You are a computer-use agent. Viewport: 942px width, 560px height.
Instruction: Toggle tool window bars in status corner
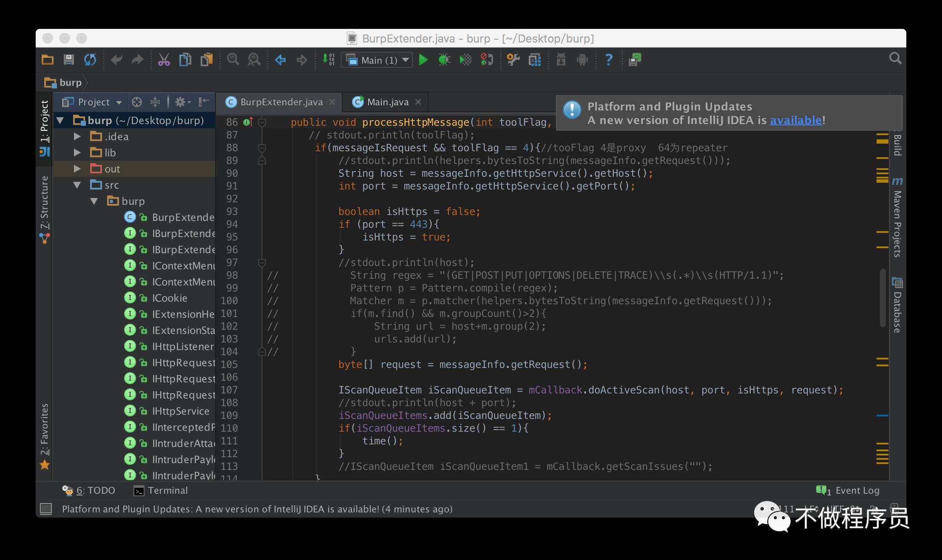[46, 509]
